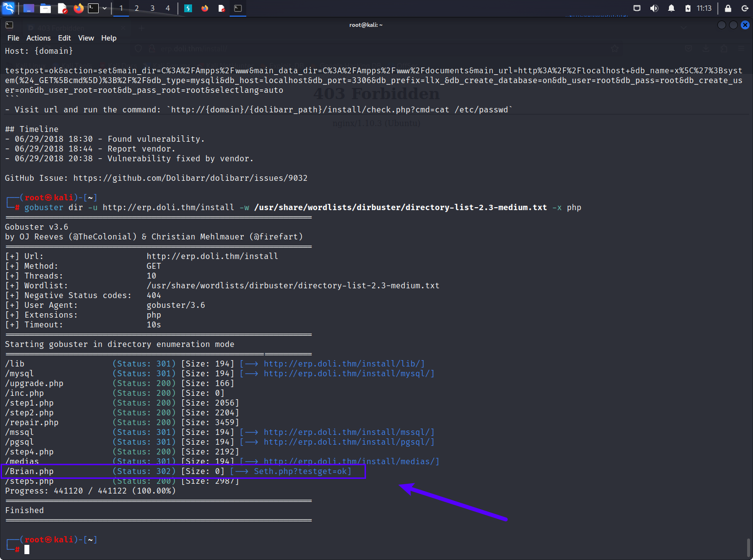
Task: Open the Help menu
Action: (x=109, y=38)
